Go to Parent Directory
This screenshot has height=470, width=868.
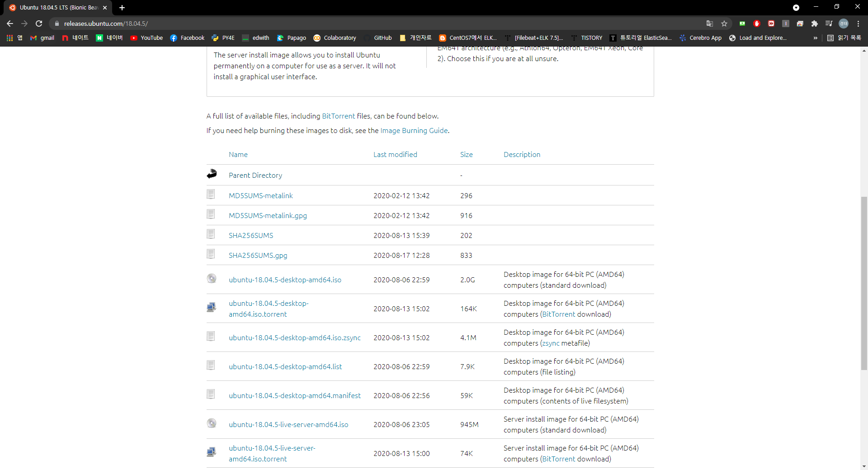click(x=255, y=176)
